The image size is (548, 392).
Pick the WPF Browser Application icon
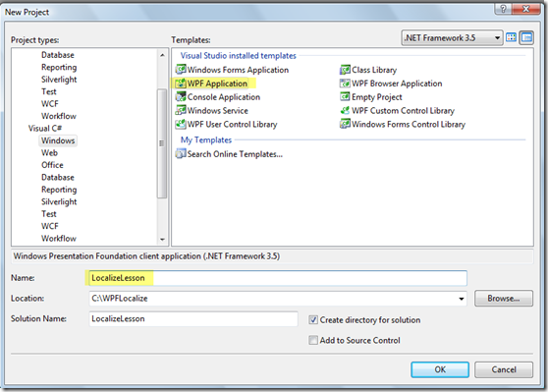pyautogui.click(x=345, y=84)
